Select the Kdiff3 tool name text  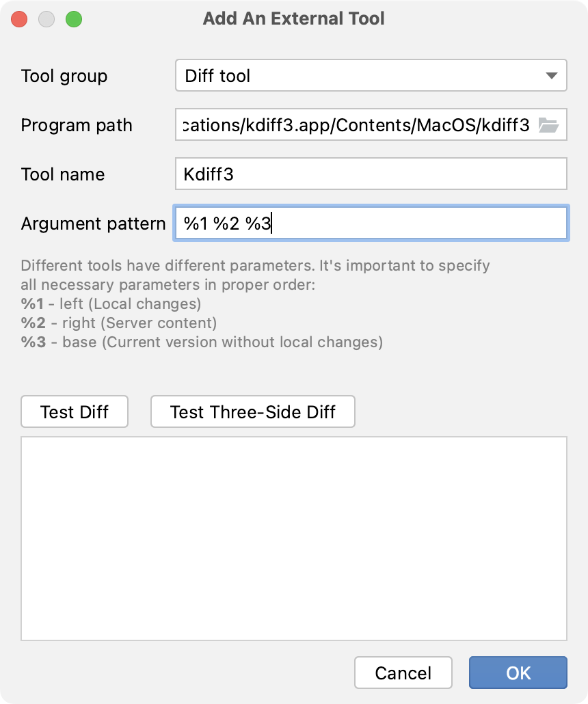pyautogui.click(x=204, y=174)
